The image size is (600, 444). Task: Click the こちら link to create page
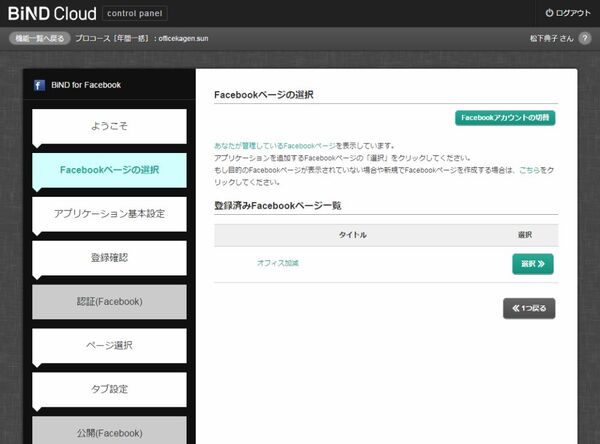[x=530, y=170]
